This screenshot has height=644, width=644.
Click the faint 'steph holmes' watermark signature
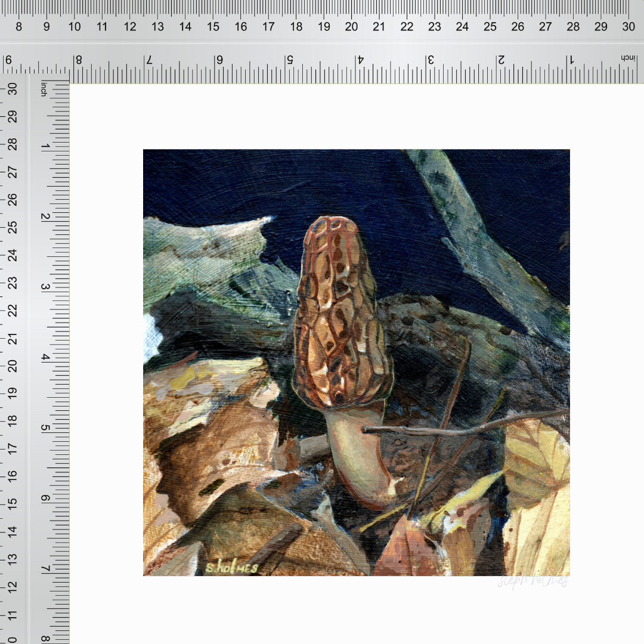532,581
